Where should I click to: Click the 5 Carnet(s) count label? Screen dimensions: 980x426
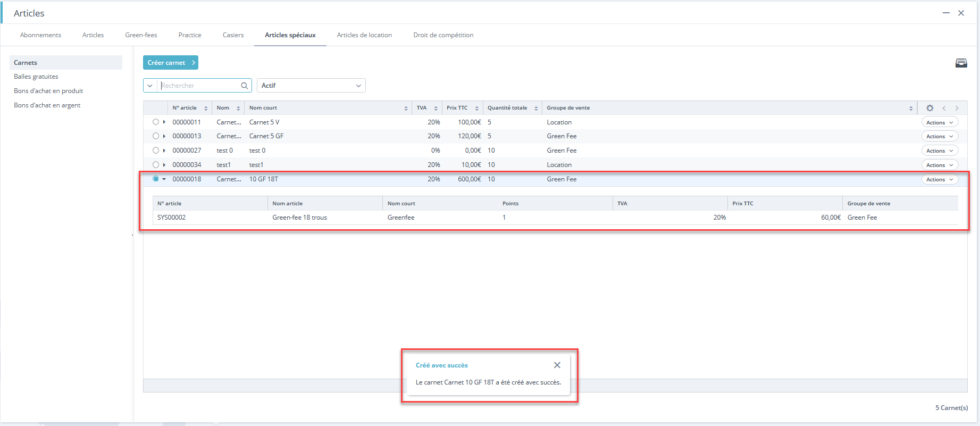coord(951,408)
